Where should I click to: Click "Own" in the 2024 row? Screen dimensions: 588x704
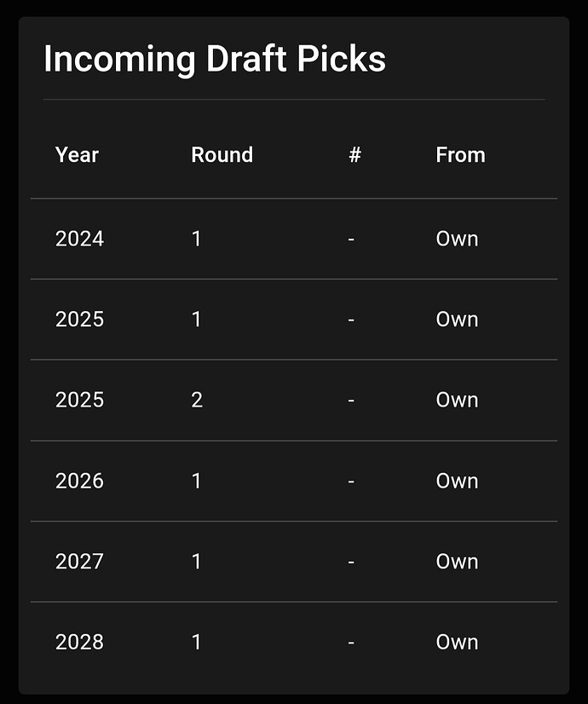[x=457, y=239]
